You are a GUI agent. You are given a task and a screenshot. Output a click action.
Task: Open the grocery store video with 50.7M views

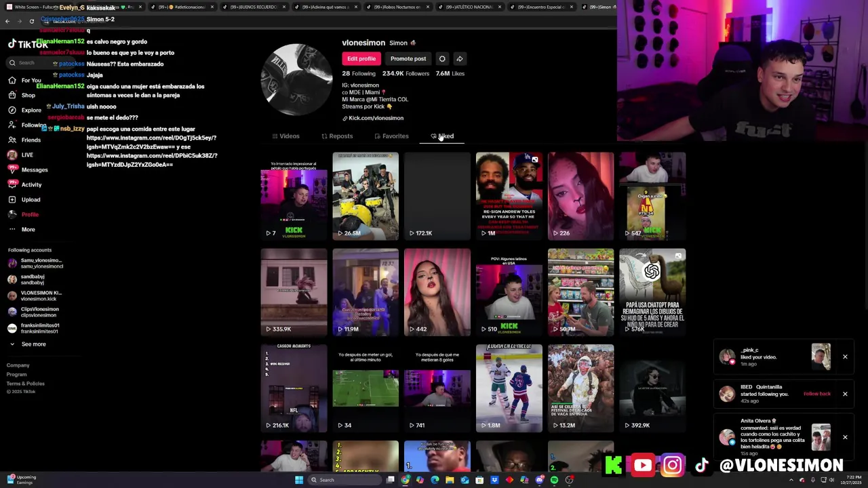tap(580, 292)
